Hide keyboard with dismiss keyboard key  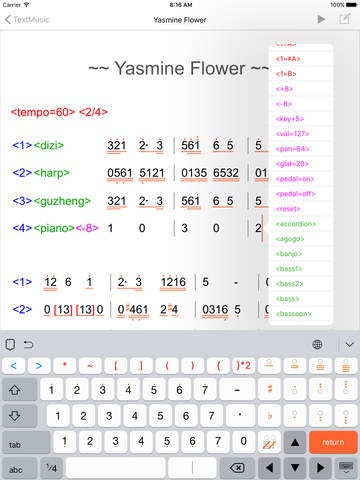tap(346, 468)
